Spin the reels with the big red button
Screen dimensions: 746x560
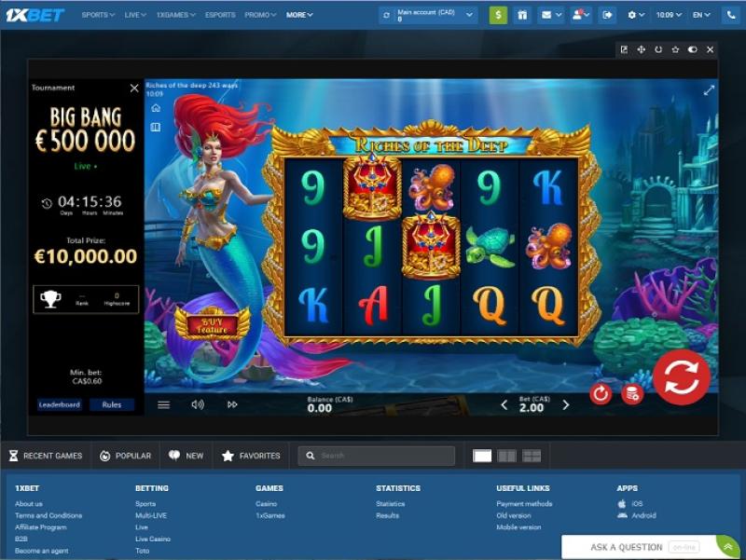pos(682,378)
